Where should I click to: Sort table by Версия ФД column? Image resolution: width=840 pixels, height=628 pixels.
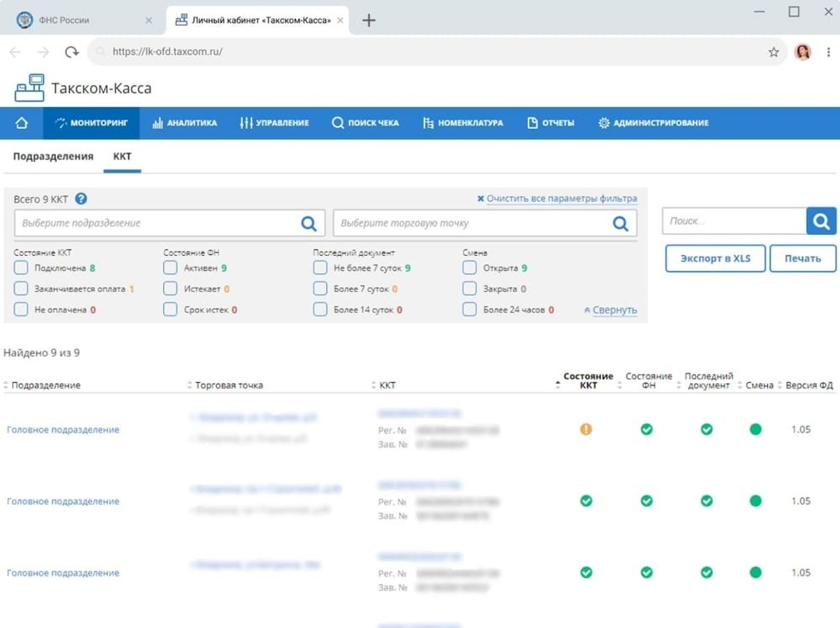(808, 385)
